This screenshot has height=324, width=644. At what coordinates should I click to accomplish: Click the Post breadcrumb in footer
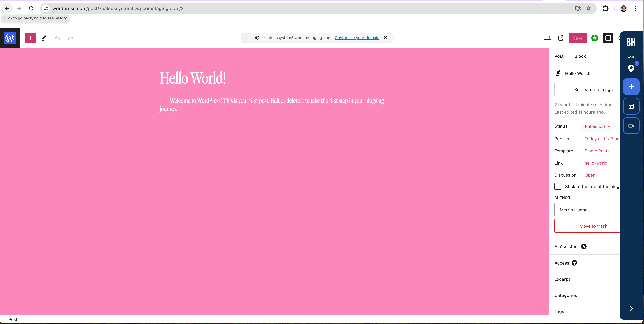coord(13,319)
